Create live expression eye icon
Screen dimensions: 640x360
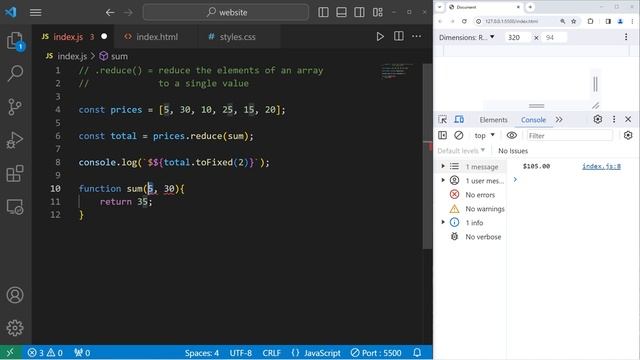pos(511,135)
